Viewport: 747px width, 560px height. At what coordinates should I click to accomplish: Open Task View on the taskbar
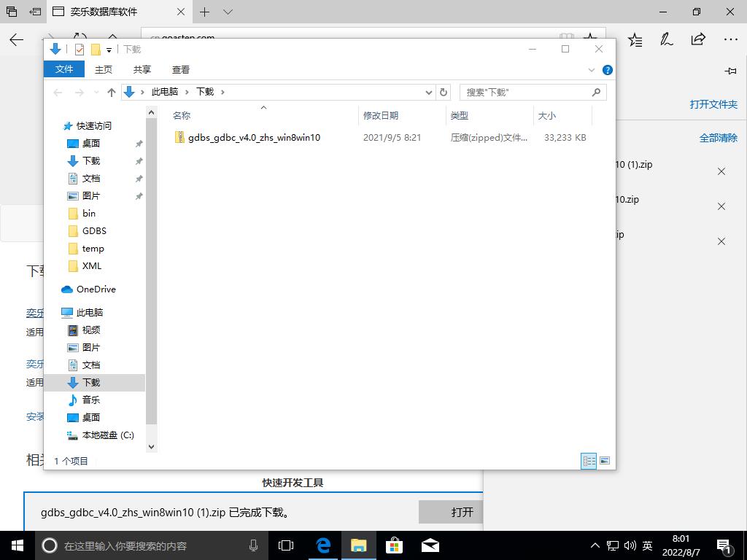(286, 545)
